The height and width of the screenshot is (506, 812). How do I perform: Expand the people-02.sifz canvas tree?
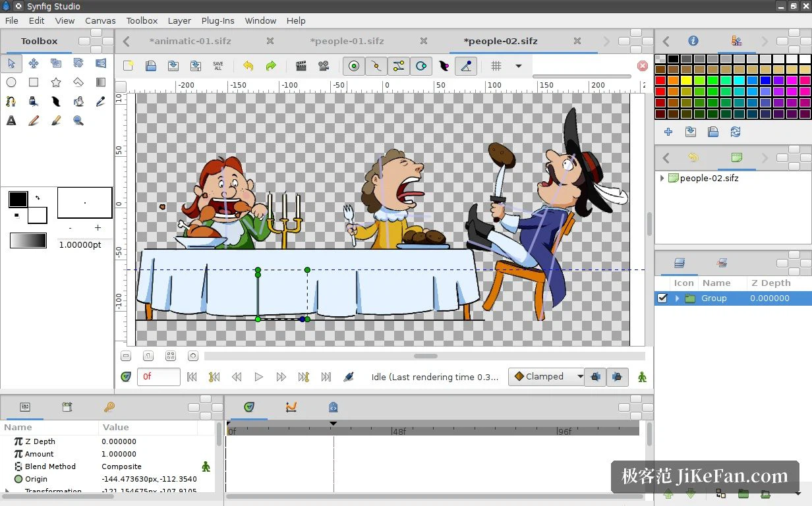[662, 178]
